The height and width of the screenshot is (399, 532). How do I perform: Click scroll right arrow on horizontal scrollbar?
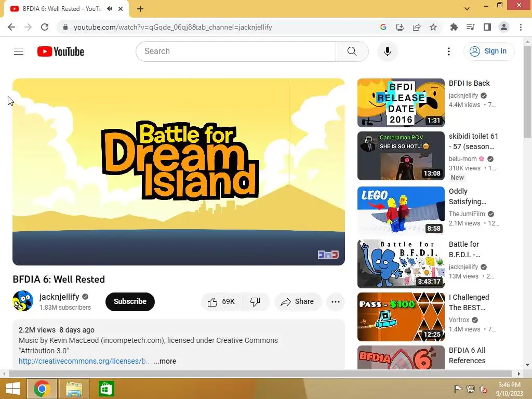(519, 374)
